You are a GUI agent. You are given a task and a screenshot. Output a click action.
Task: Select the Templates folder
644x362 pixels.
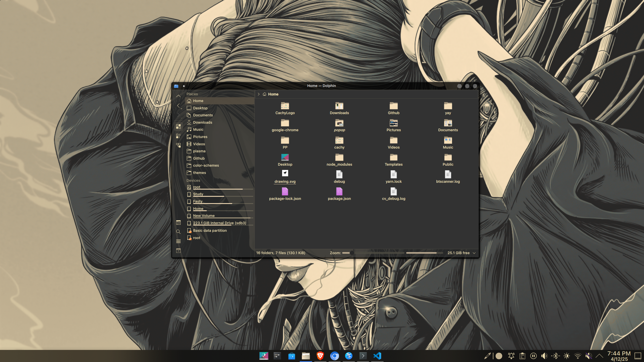click(x=394, y=160)
